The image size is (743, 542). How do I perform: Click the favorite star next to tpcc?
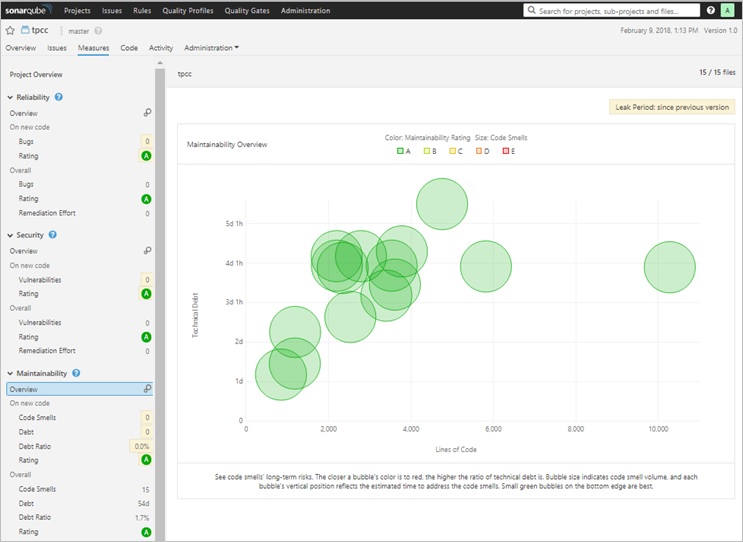click(x=10, y=31)
